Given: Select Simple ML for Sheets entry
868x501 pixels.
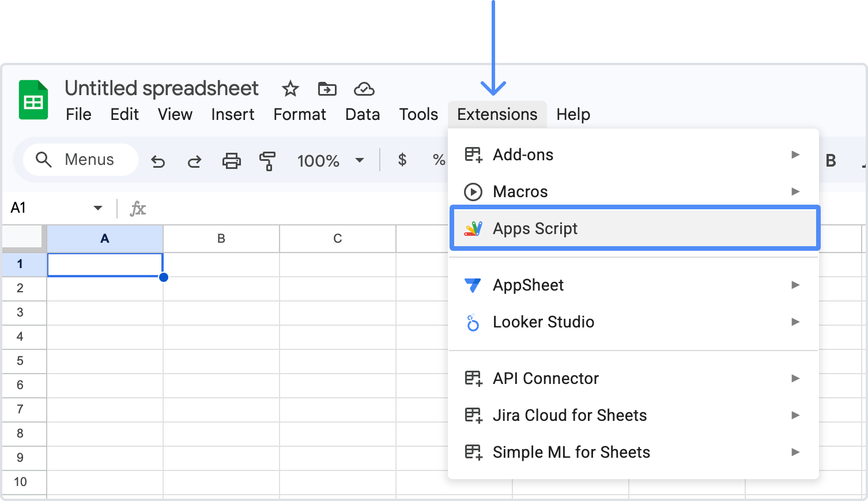Looking at the screenshot, I should [x=633, y=452].
